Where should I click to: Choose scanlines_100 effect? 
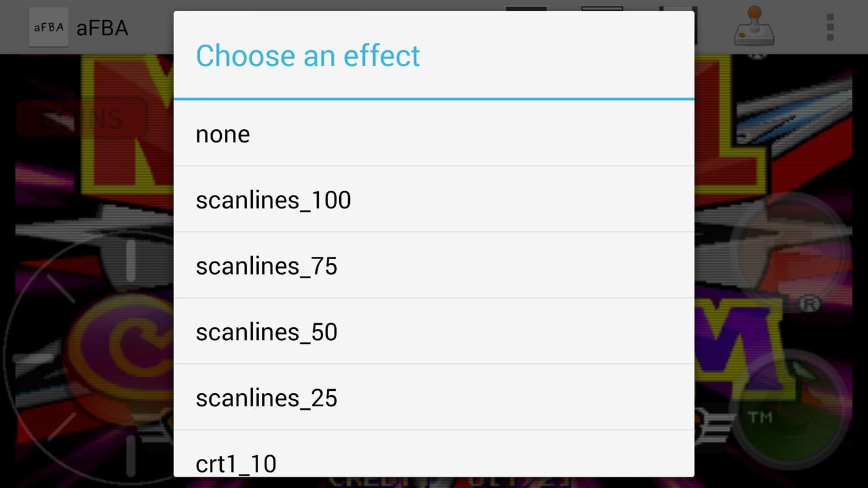coord(434,200)
